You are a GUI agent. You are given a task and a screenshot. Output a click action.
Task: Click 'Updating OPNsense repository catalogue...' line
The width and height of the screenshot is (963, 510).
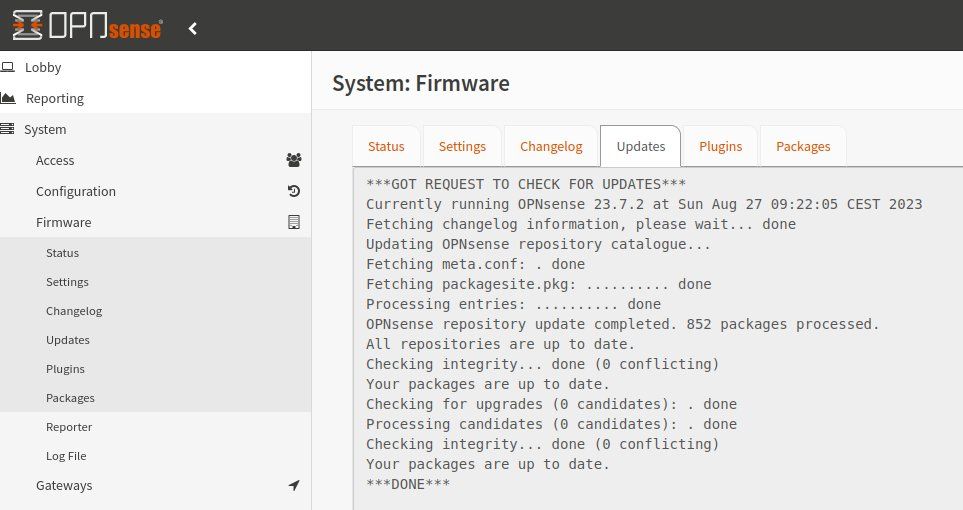point(538,244)
